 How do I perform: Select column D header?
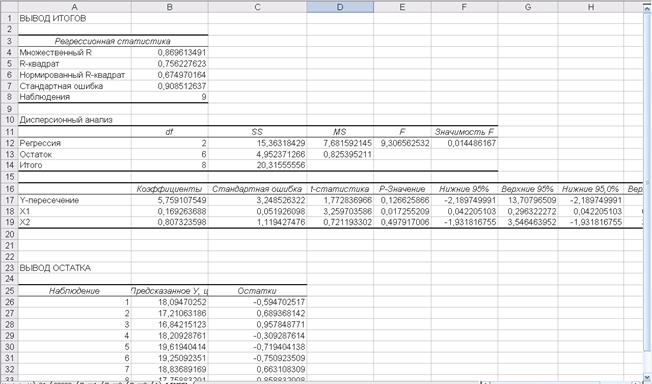(x=340, y=7)
